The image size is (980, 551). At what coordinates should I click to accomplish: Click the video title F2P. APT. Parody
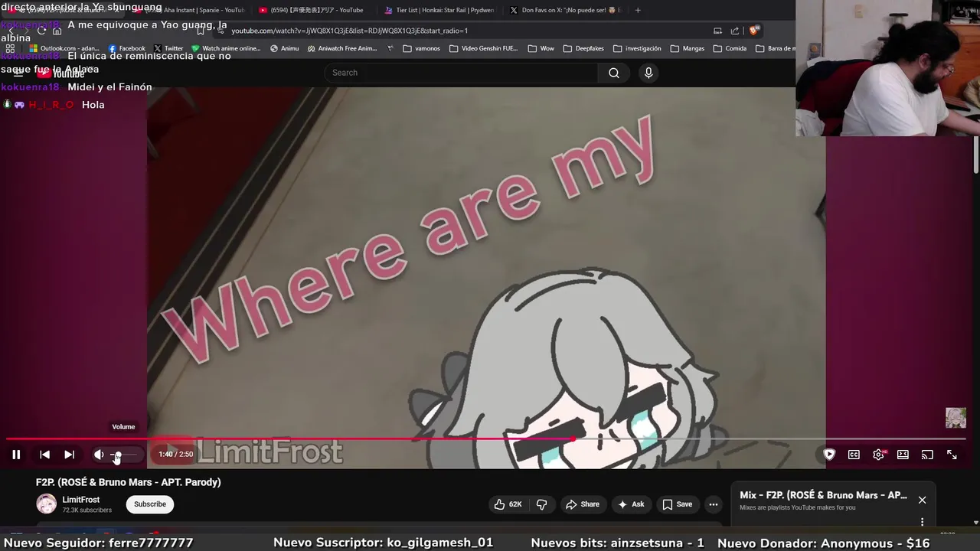129,482
